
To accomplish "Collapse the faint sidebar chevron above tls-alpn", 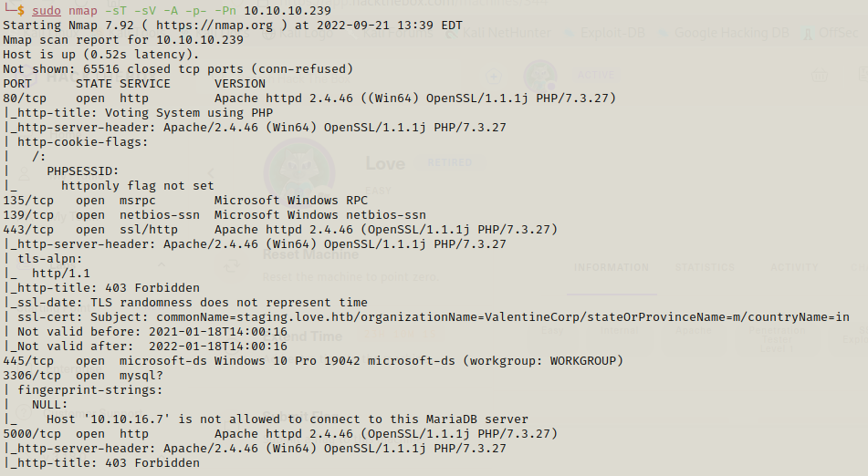I will pyautogui.click(x=162, y=264).
